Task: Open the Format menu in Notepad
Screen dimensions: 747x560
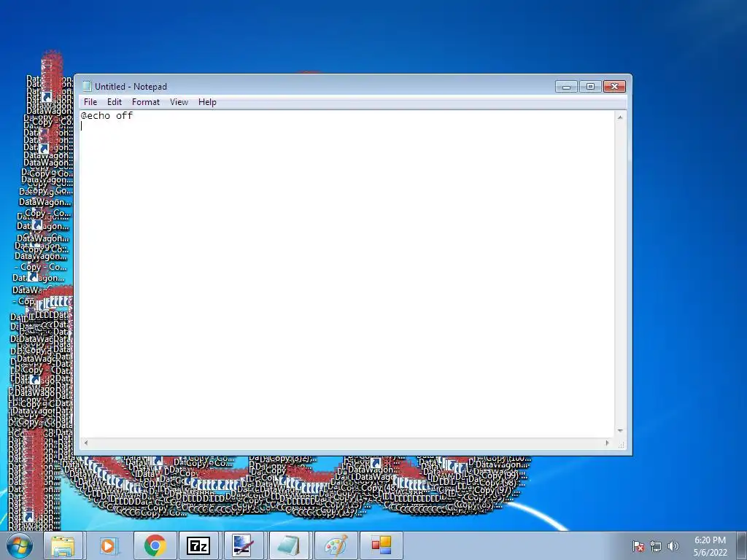Action: [145, 102]
